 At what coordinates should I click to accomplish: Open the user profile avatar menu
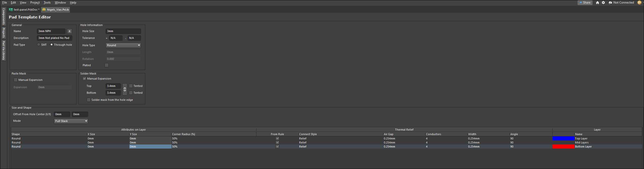point(639,3)
